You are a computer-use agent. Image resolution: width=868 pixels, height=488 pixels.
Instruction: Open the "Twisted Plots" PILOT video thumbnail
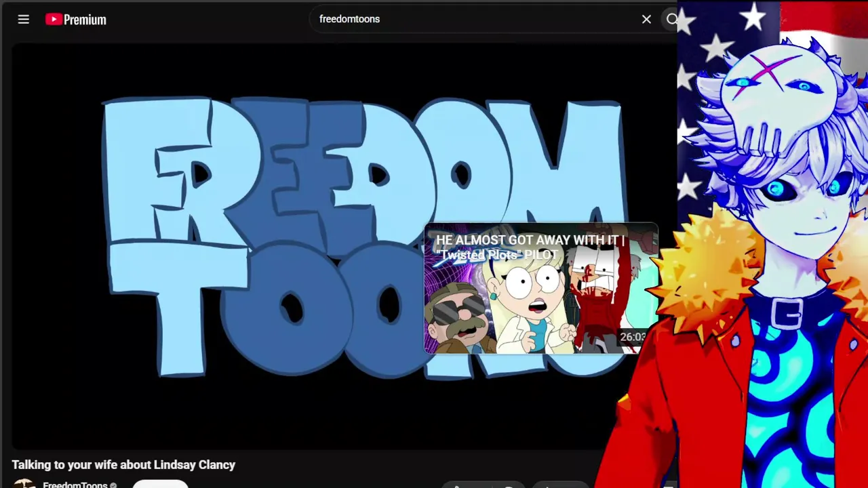coord(540,289)
